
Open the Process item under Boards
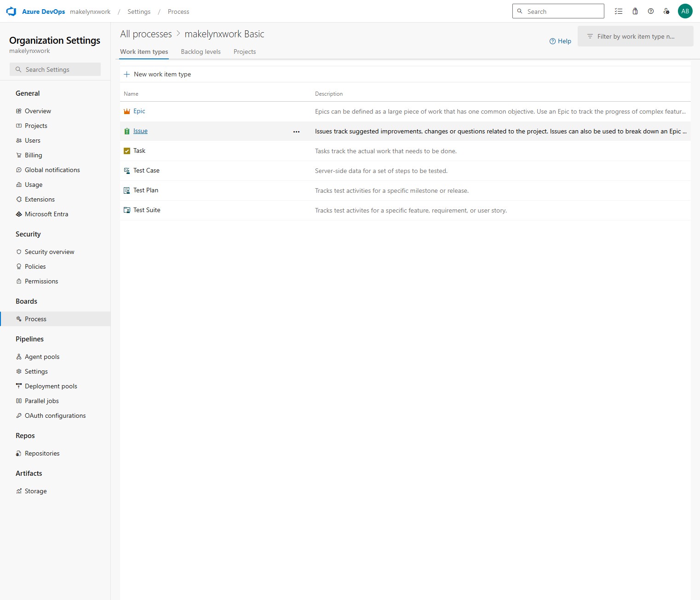click(55, 319)
